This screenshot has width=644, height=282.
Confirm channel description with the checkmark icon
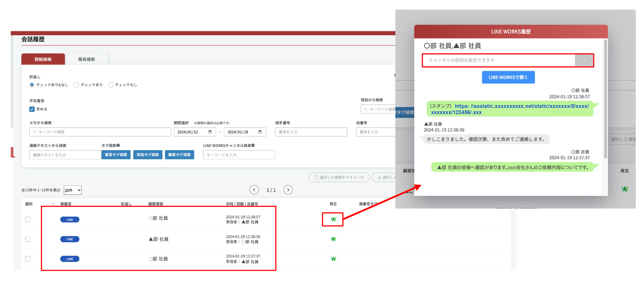(584, 60)
